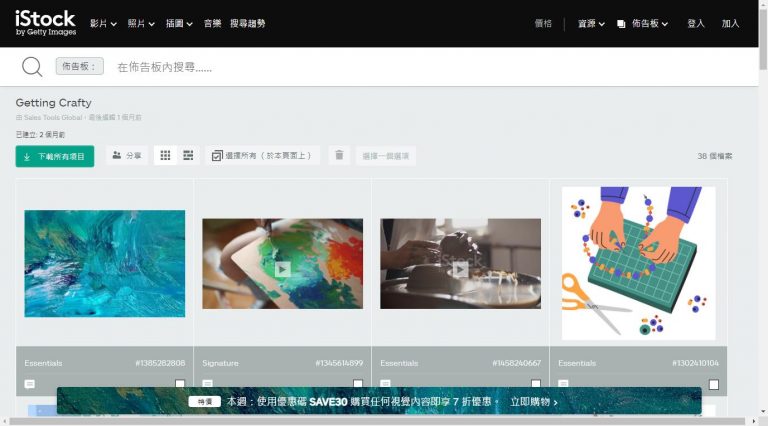Open the 音樂 music menu item
The height and width of the screenshot is (426, 768).
point(213,24)
